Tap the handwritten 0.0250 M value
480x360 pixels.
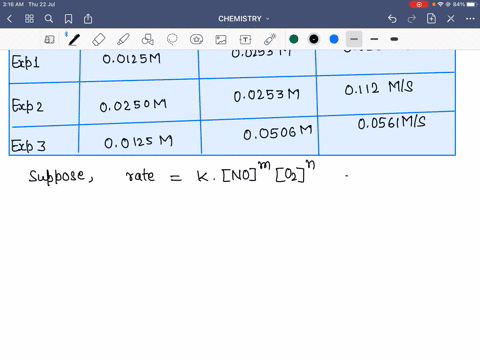click(x=133, y=105)
